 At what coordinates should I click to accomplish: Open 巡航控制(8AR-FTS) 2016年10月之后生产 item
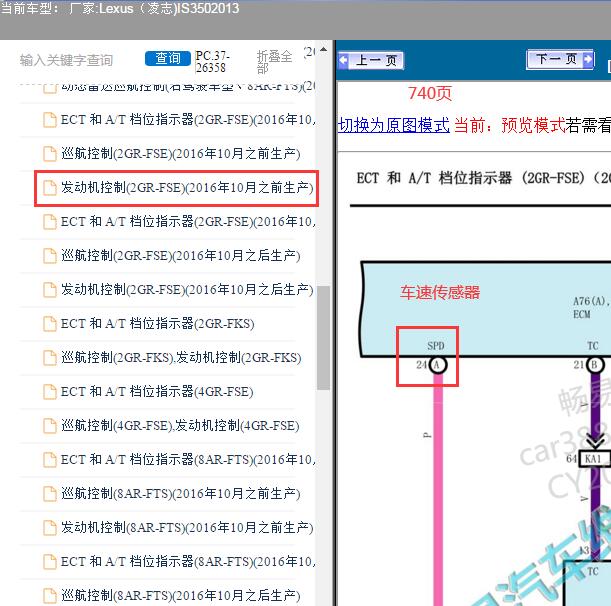[180, 596]
